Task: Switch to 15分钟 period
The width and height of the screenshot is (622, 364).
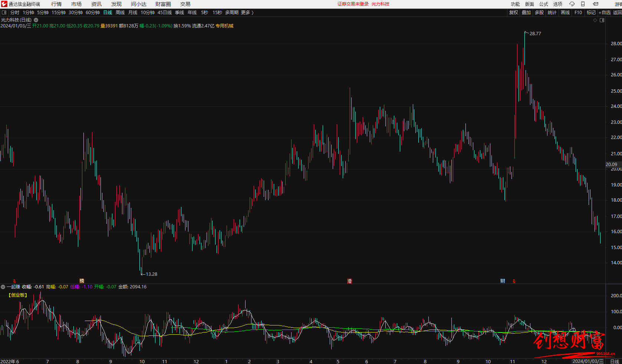Action: [x=59, y=13]
